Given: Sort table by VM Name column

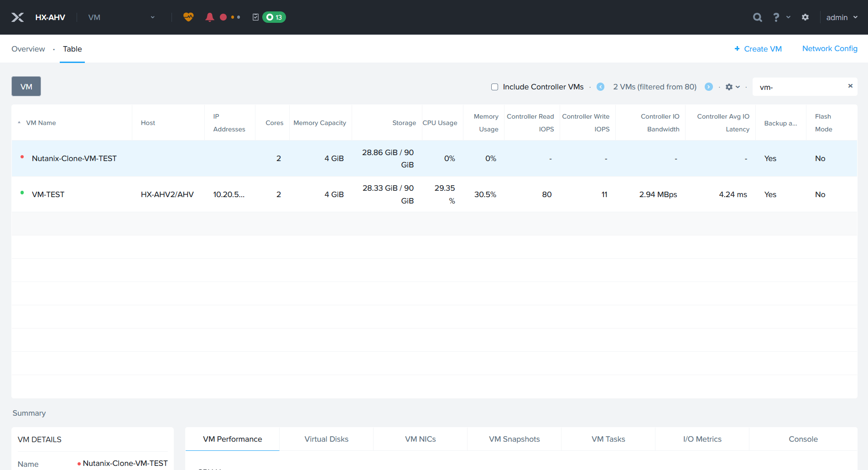Looking at the screenshot, I should pos(41,123).
